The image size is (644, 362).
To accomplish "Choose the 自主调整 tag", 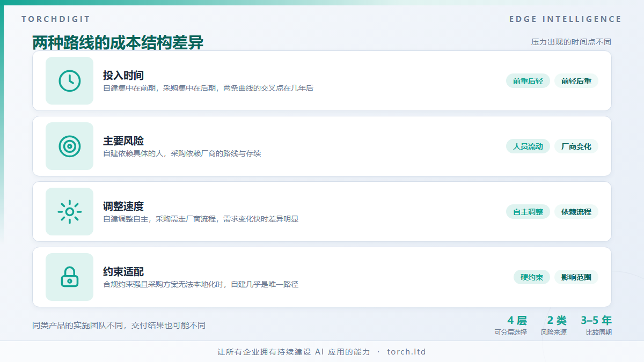I will click(x=528, y=212).
